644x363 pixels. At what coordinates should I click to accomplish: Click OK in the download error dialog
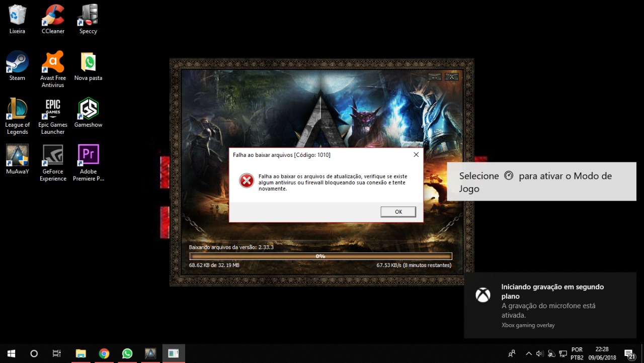click(x=398, y=212)
